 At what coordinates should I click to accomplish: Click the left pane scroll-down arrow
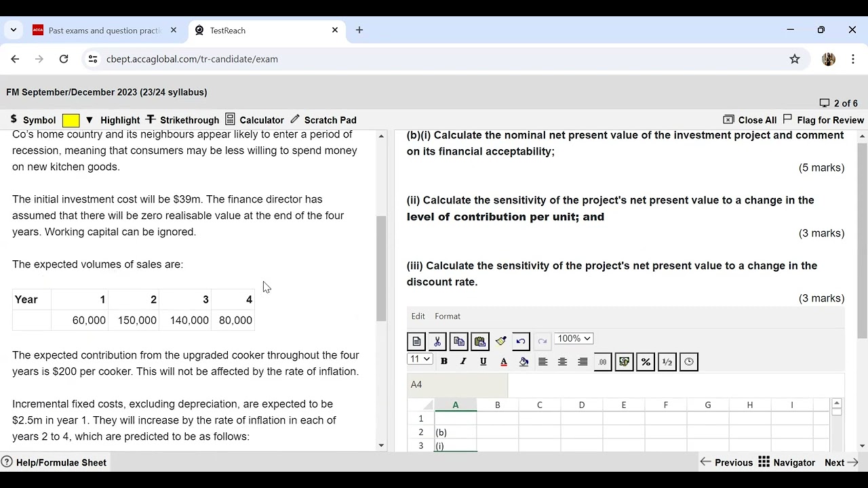pyautogui.click(x=381, y=445)
